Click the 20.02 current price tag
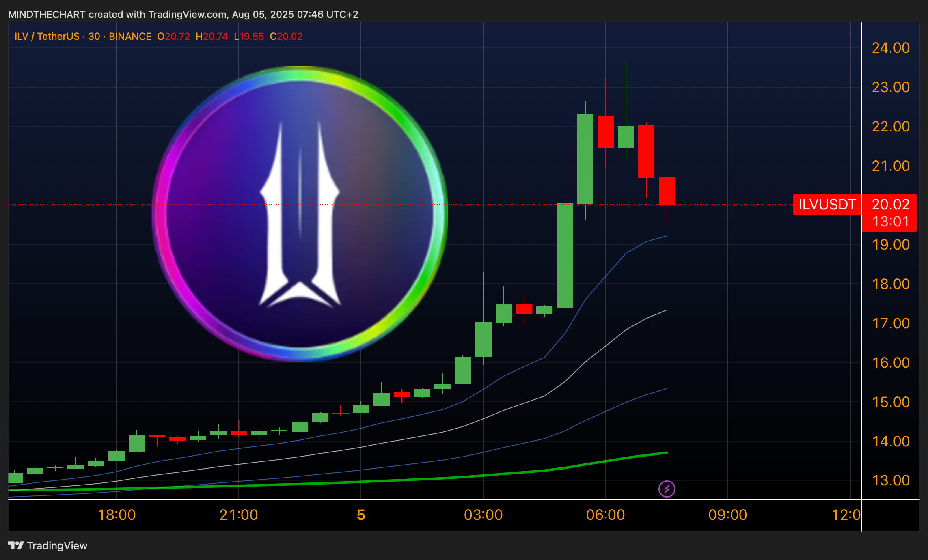This screenshot has height=560, width=928. coord(891,204)
